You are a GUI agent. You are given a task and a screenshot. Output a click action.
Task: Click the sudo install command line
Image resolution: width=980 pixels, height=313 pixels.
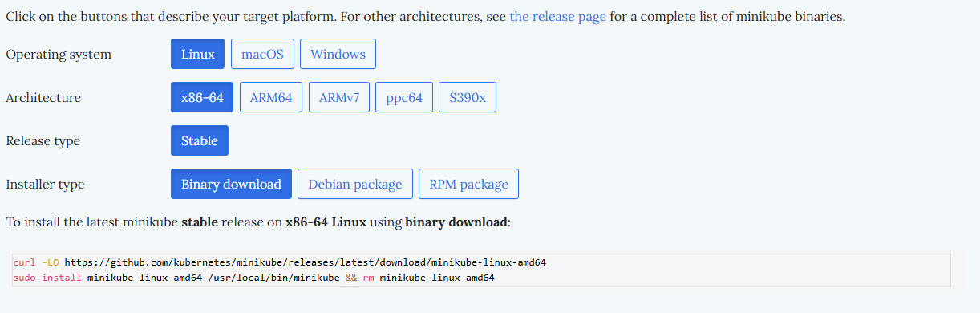254,278
